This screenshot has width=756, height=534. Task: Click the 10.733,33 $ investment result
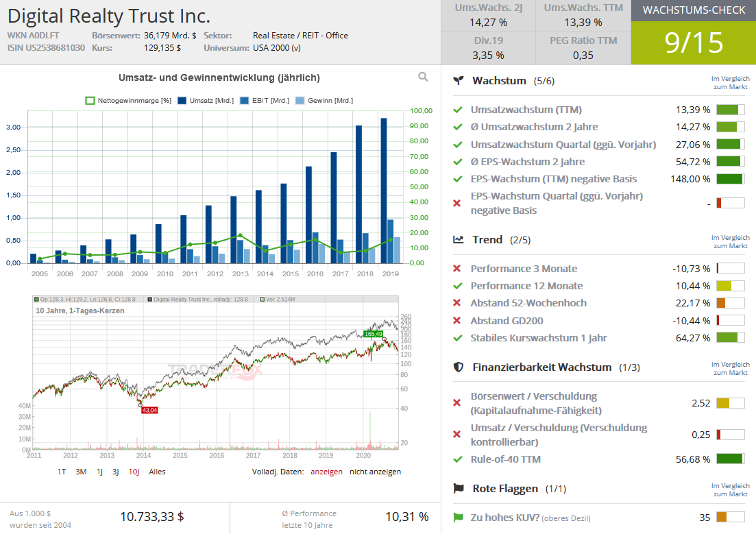(x=152, y=517)
